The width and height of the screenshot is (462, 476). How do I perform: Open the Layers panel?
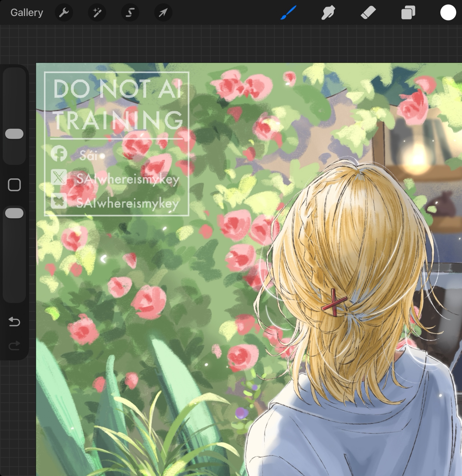[x=408, y=13]
